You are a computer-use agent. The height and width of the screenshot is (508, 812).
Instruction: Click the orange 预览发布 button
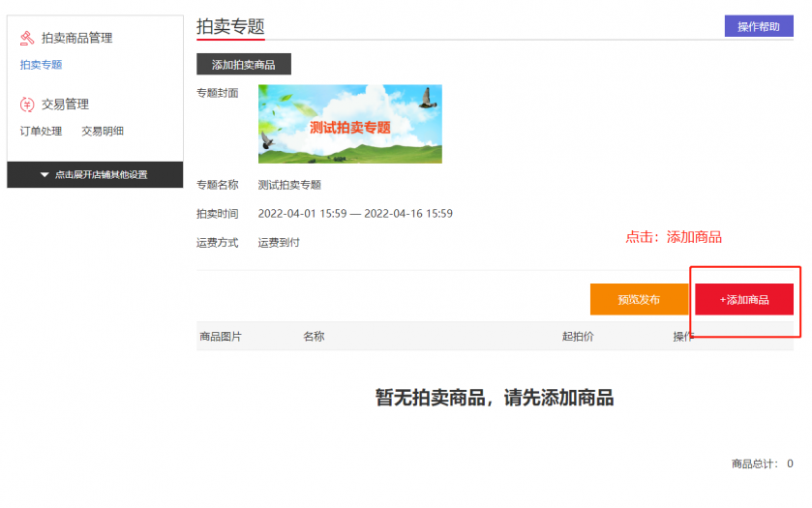click(x=639, y=299)
